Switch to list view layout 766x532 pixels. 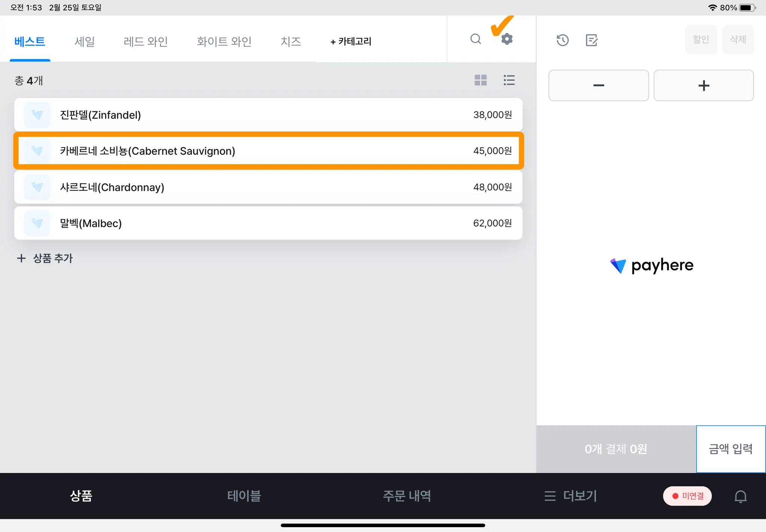pyautogui.click(x=509, y=80)
